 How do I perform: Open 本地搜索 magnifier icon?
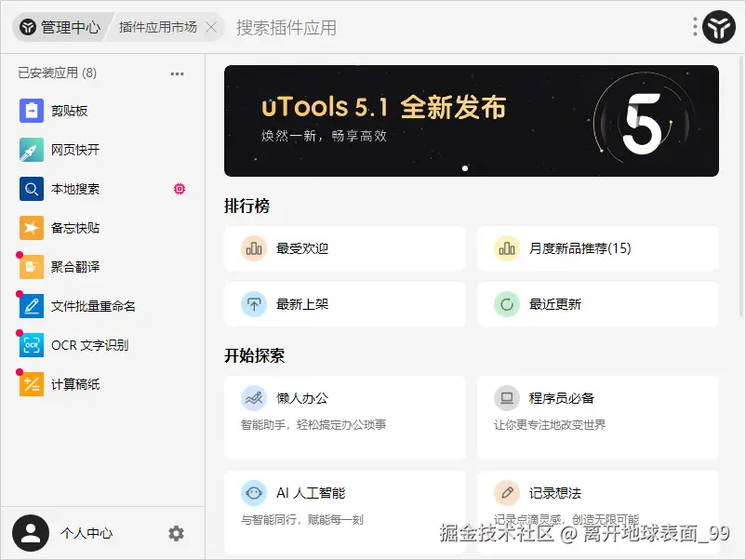coord(32,189)
